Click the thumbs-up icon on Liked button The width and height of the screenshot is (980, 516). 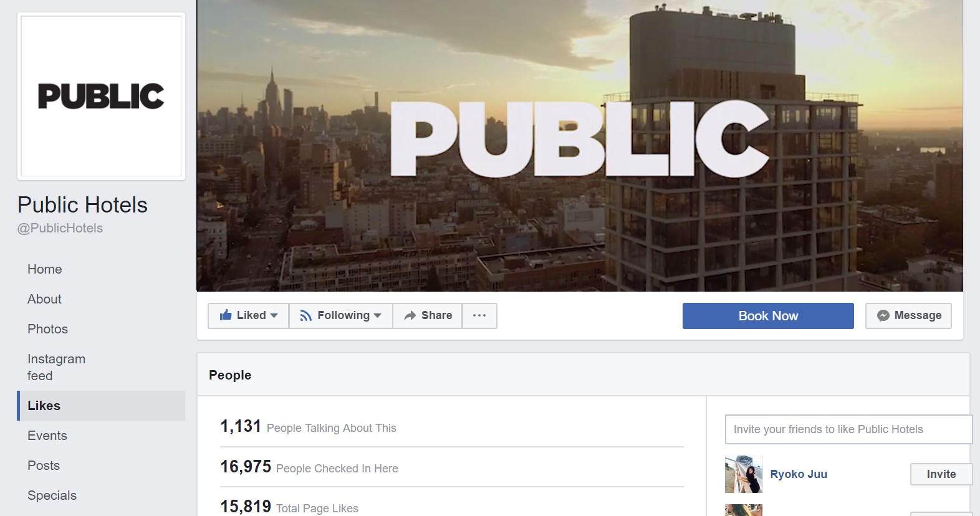click(x=226, y=315)
